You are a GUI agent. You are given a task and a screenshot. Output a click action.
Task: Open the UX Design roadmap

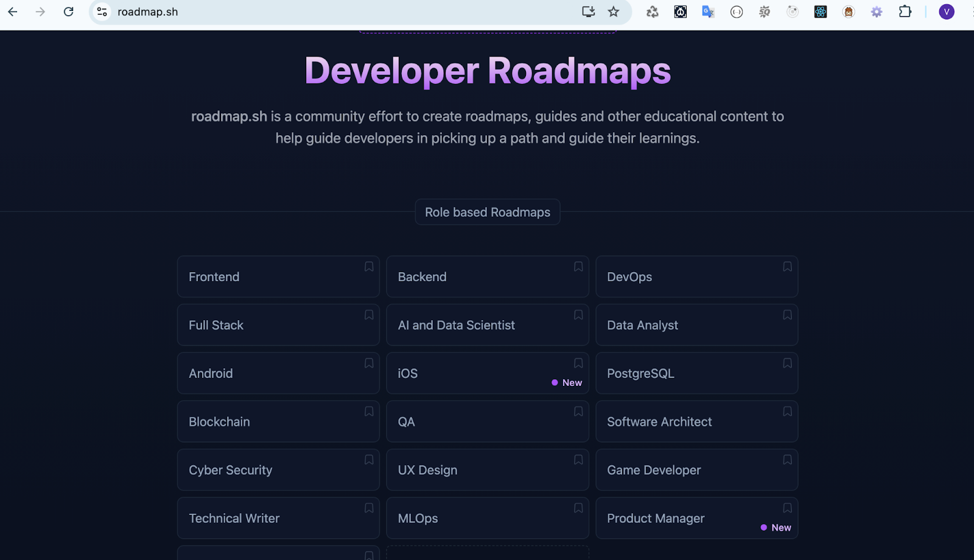pos(488,470)
